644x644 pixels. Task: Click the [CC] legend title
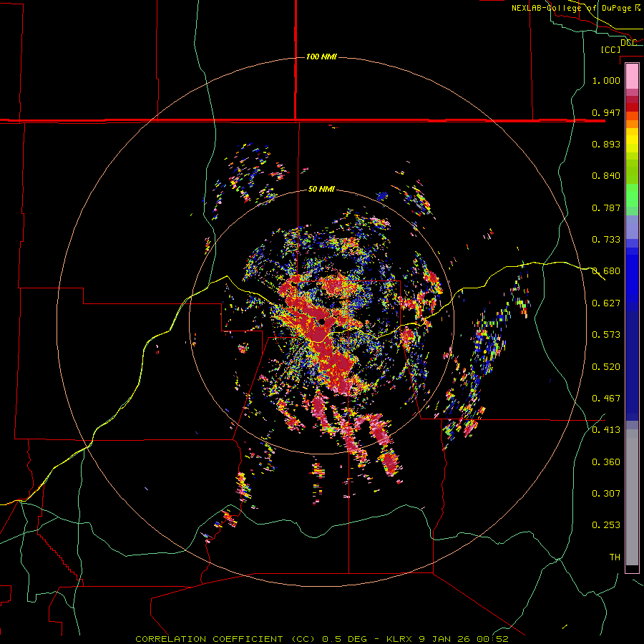point(611,49)
